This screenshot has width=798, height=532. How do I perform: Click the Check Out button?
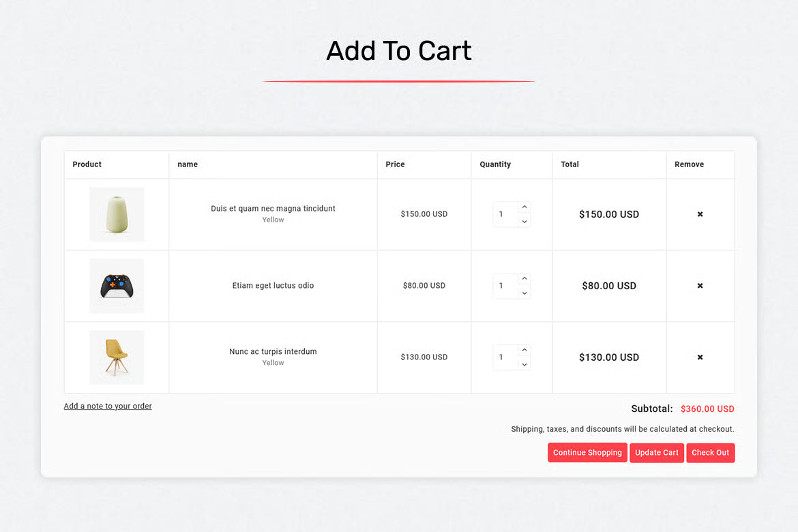(x=710, y=452)
